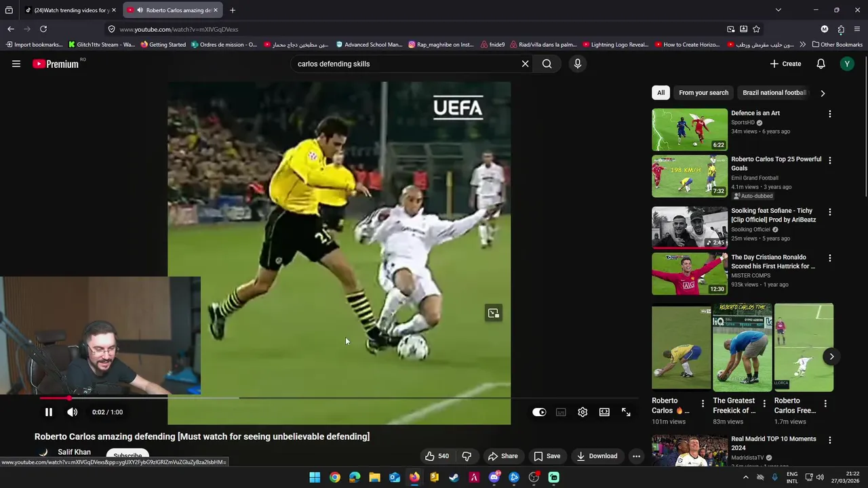Open options for Roberto Carlos Top 25
The height and width of the screenshot is (488, 868).
point(829,161)
